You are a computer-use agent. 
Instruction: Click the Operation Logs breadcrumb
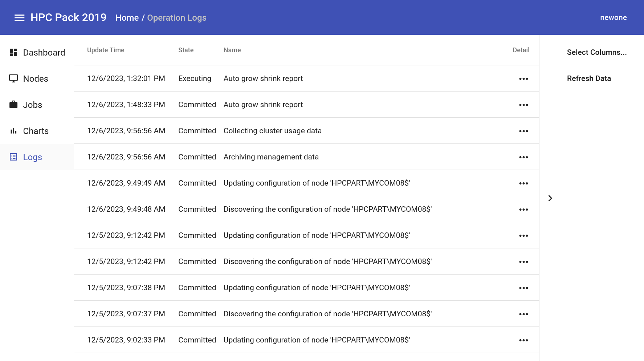(x=176, y=17)
